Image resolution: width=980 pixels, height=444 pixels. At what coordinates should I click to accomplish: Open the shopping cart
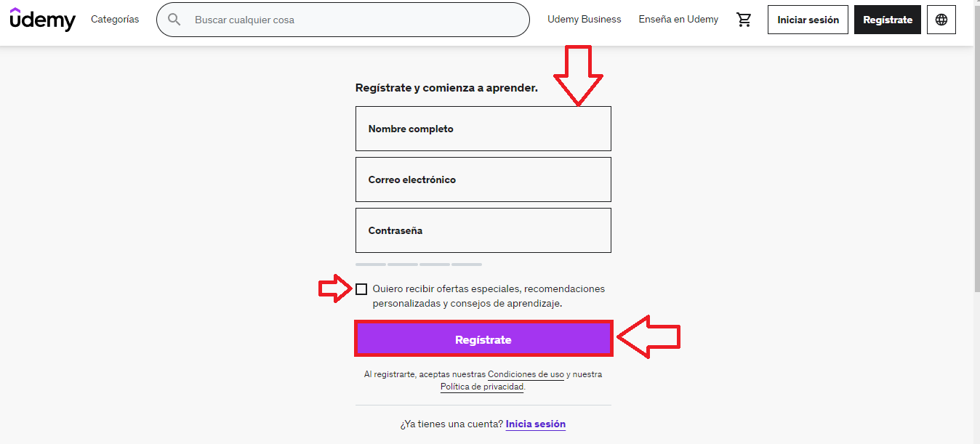point(744,20)
